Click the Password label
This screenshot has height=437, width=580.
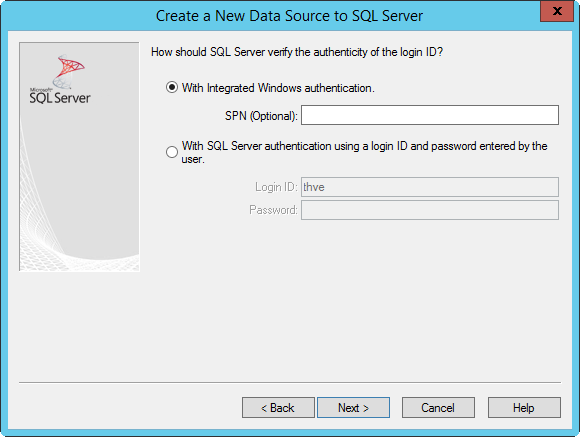[x=273, y=210]
